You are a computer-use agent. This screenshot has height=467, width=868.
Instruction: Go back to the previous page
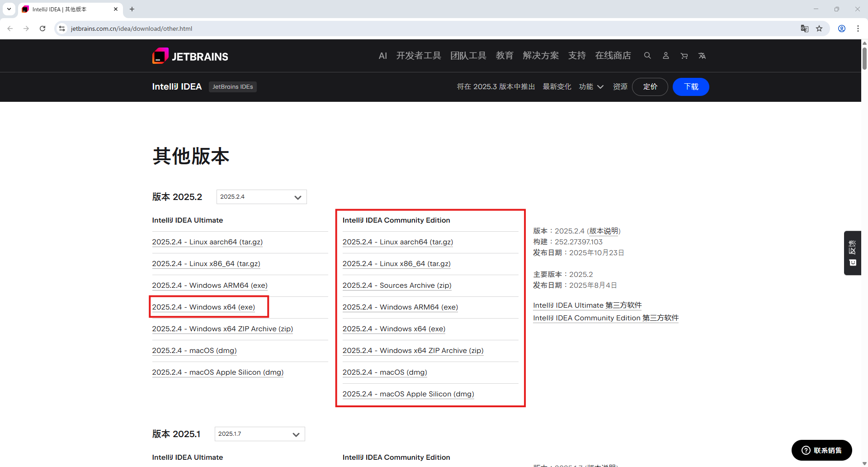[x=10, y=29]
